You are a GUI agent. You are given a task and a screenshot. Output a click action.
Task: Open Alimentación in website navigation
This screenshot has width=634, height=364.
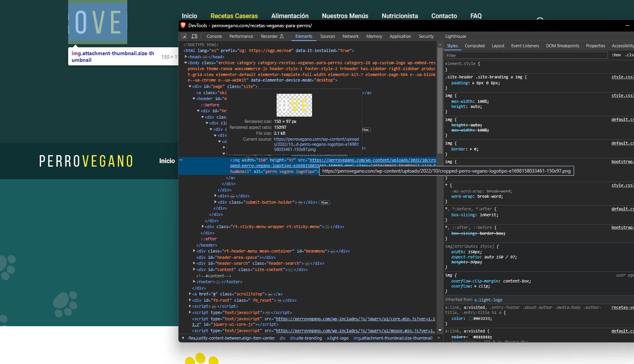tap(290, 16)
